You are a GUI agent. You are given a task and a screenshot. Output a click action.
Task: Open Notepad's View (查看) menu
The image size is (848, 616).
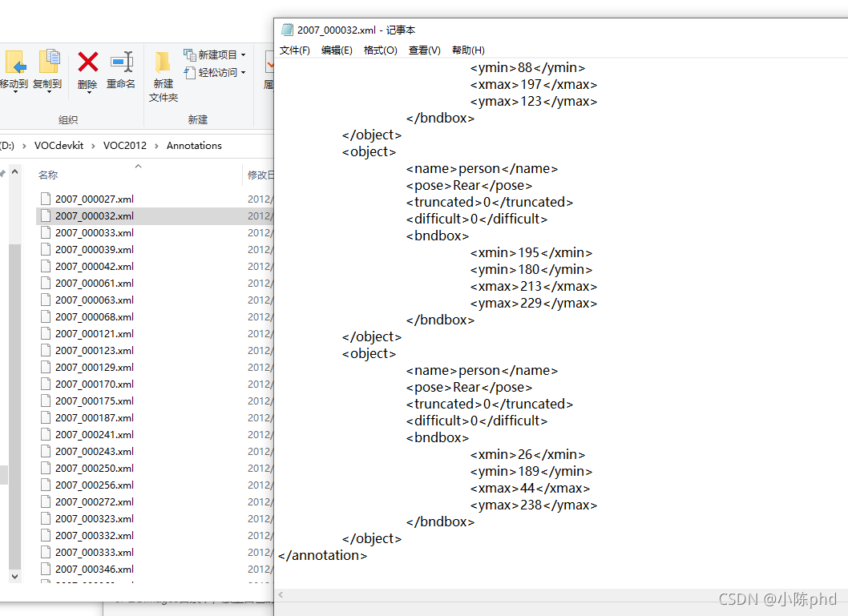(x=425, y=50)
